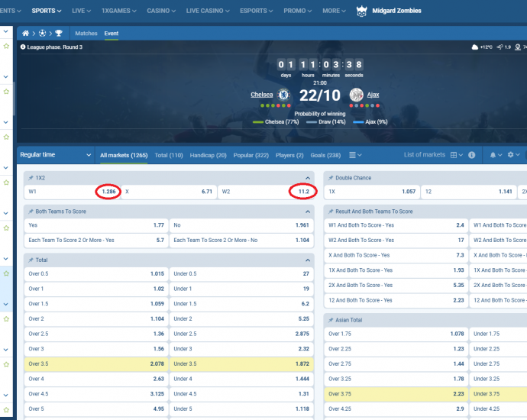Toggle the star on the highlighted sidebar row

[6, 273]
